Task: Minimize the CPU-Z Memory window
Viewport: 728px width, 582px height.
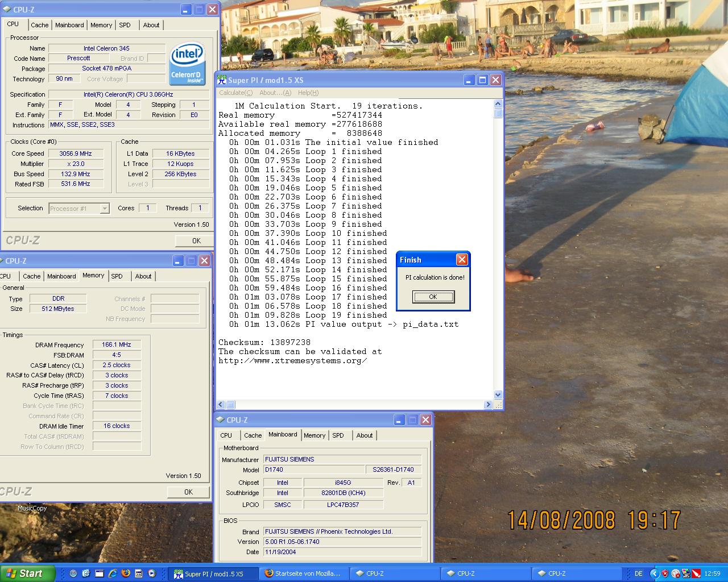Action: coord(178,261)
